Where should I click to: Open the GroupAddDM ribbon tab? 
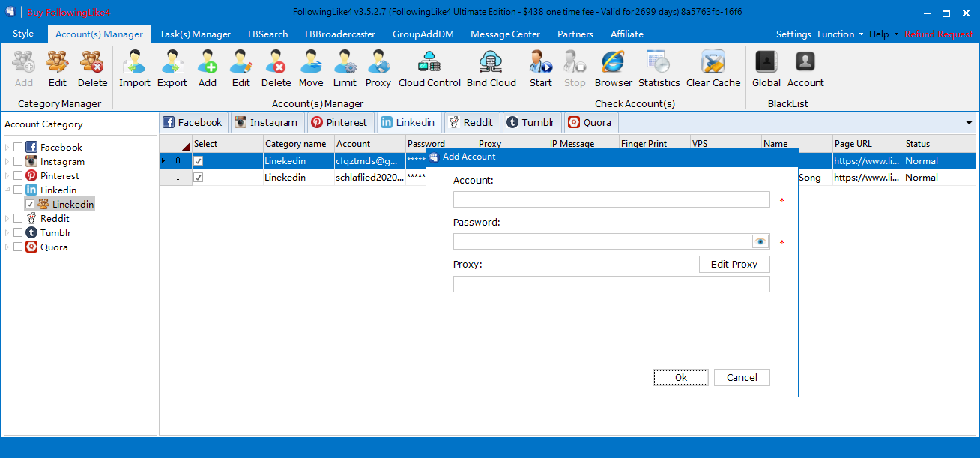424,34
